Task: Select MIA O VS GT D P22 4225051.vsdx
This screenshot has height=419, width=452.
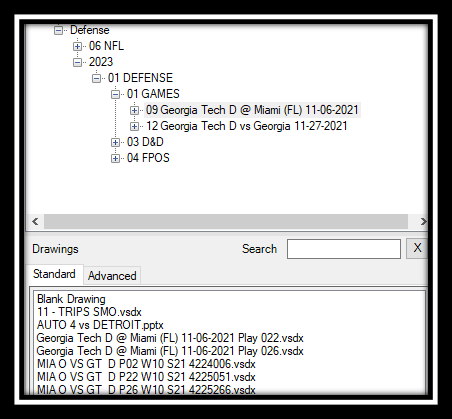Action: click(146, 377)
